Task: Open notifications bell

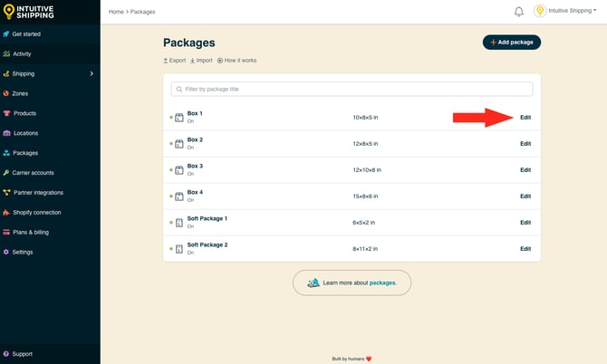Action: (519, 12)
